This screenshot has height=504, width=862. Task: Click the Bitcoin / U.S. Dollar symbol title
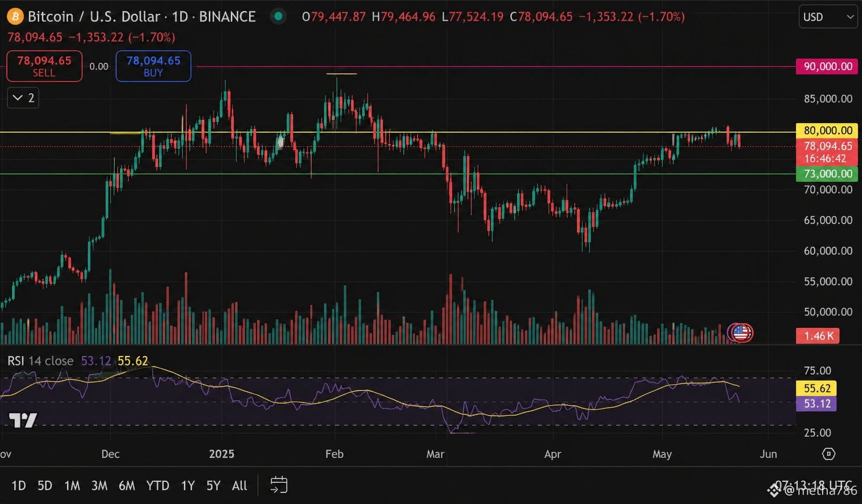pos(94,17)
